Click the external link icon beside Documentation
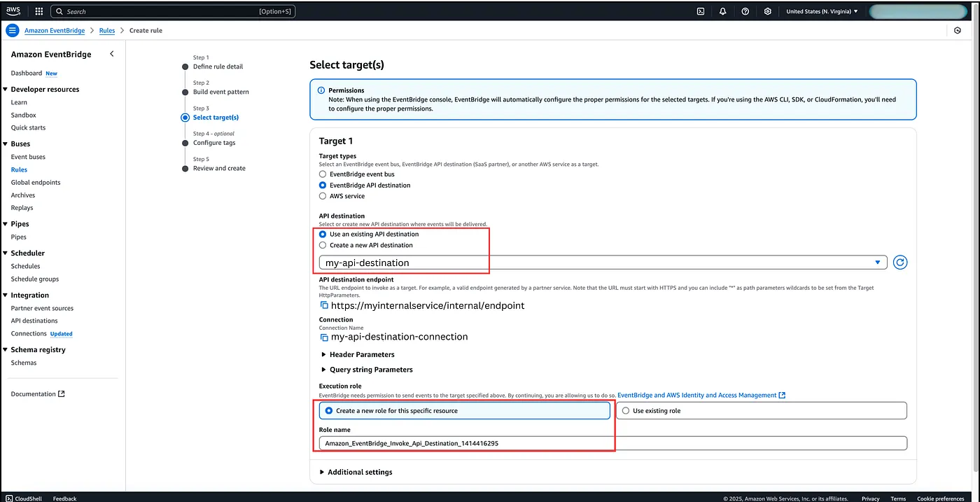Image resolution: width=980 pixels, height=502 pixels. [62, 393]
